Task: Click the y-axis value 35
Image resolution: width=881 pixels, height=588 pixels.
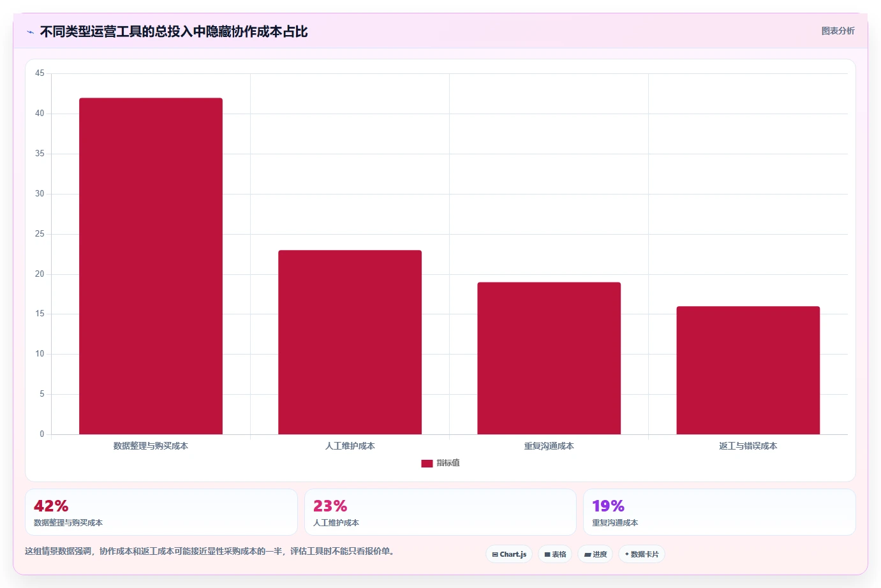Action: click(x=40, y=154)
